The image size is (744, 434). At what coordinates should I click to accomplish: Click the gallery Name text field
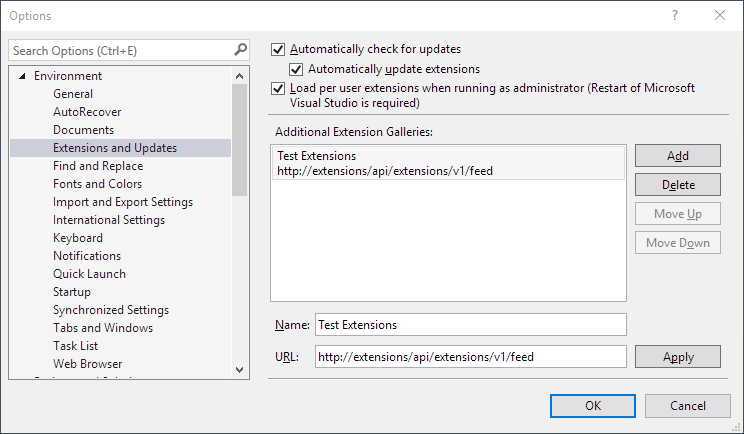point(470,325)
